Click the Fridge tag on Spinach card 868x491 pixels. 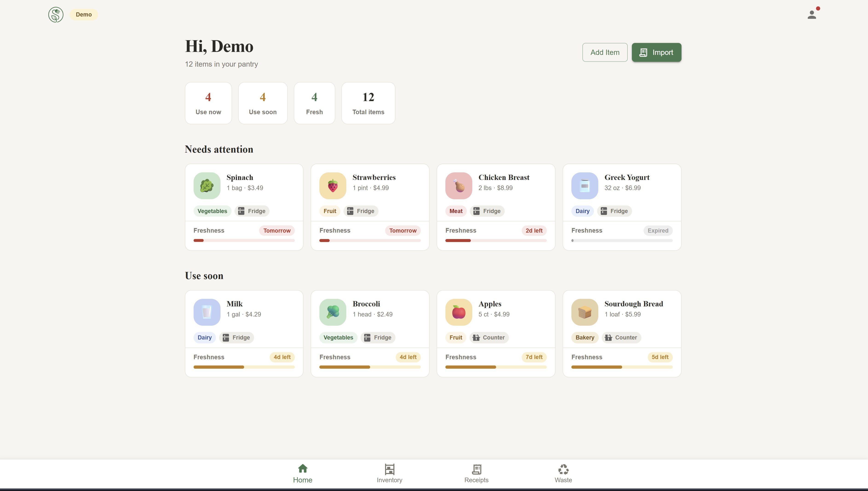[x=252, y=211]
